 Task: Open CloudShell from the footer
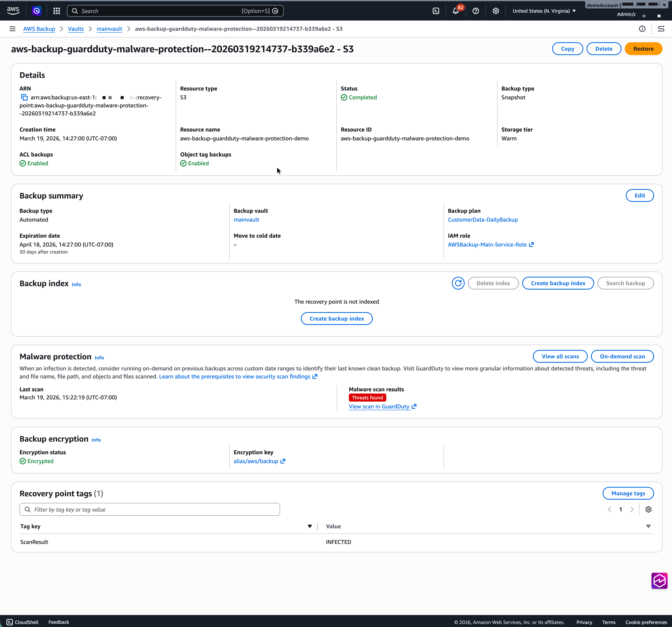[x=22, y=622]
